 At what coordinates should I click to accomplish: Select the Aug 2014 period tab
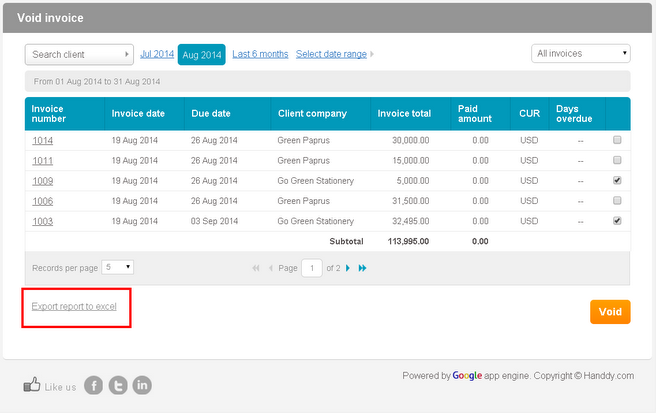202,55
